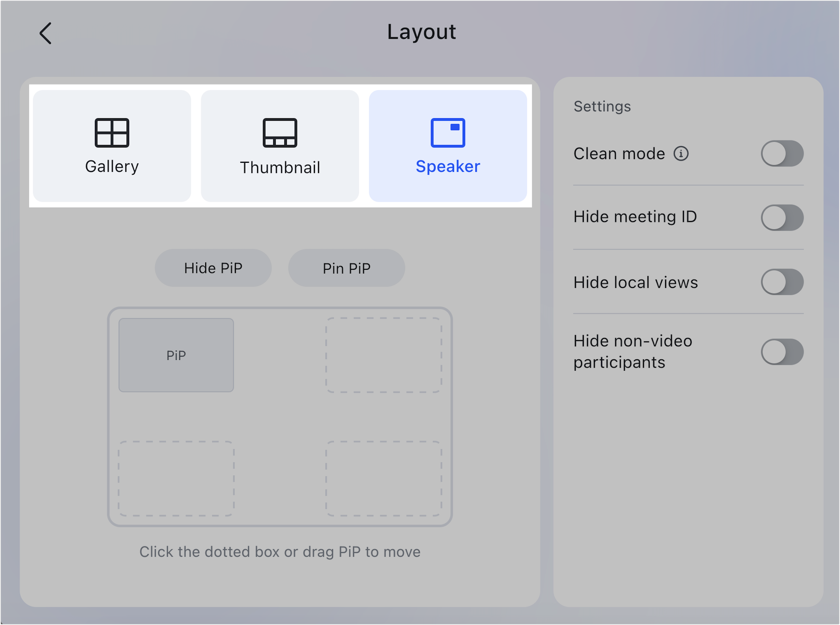This screenshot has width=840, height=625.
Task: Click the Layout title header
Action: click(421, 32)
